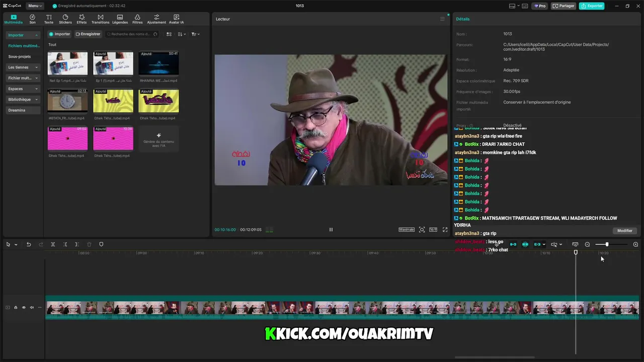This screenshot has width=644, height=362.
Task: Select the RHAMNA ME media clip thumbnail
Action: pos(158,63)
